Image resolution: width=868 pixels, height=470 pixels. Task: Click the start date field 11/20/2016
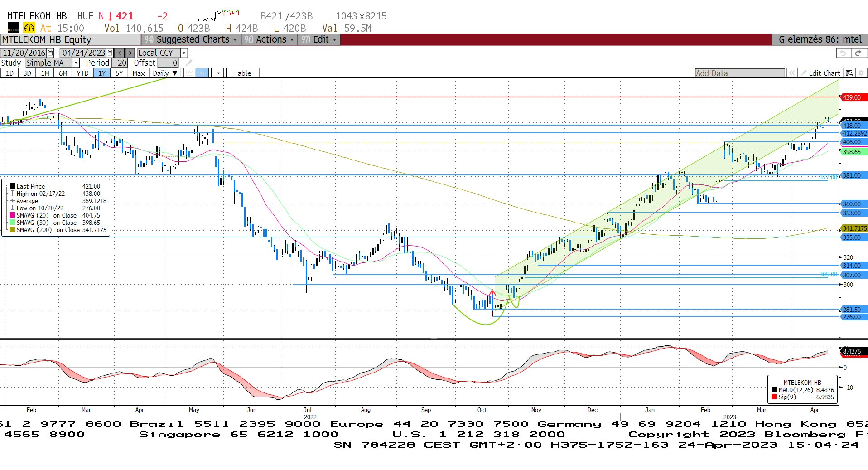click(24, 53)
